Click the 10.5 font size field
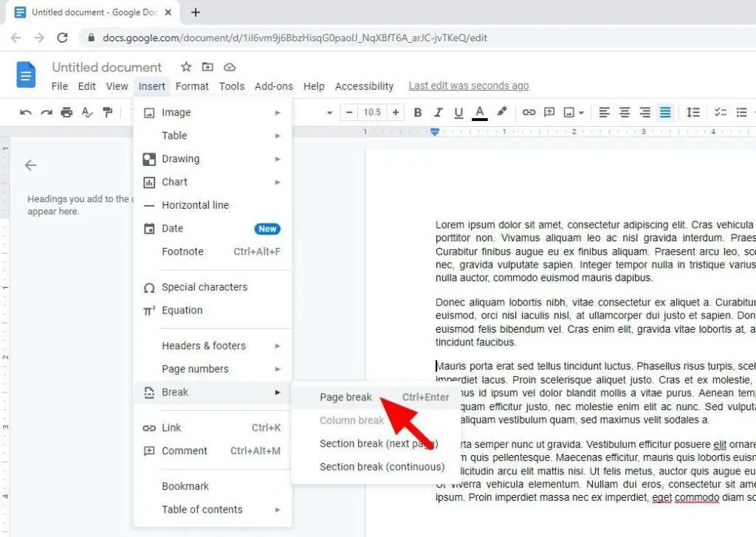Image resolution: width=756 pixels, height=537 pixels. point(372,113)
